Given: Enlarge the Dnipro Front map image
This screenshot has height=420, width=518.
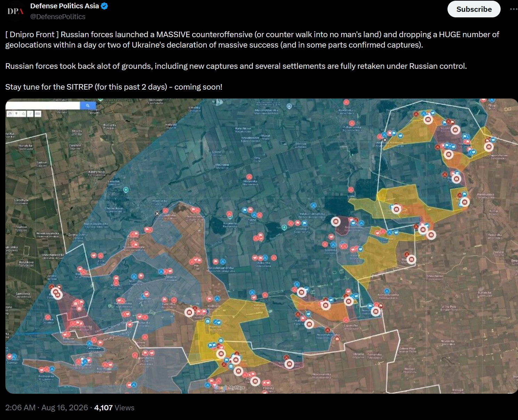Looking at the screenshot, I should [262, 246].
